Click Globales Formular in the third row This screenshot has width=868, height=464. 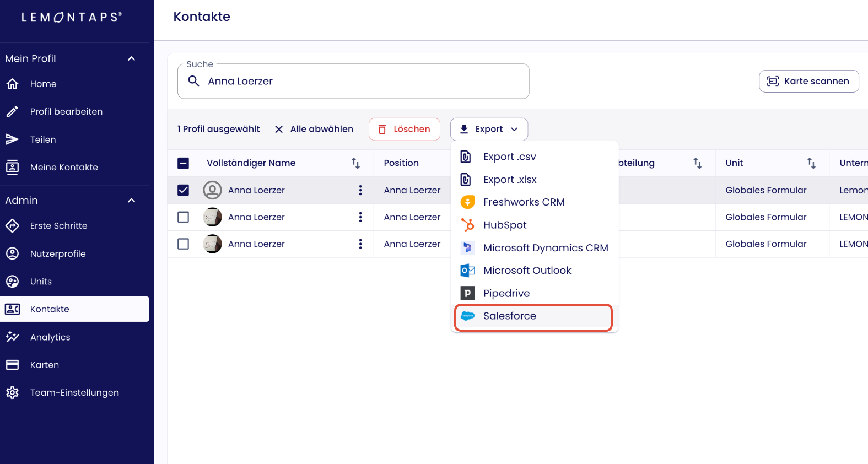click(x=765, y=244)
